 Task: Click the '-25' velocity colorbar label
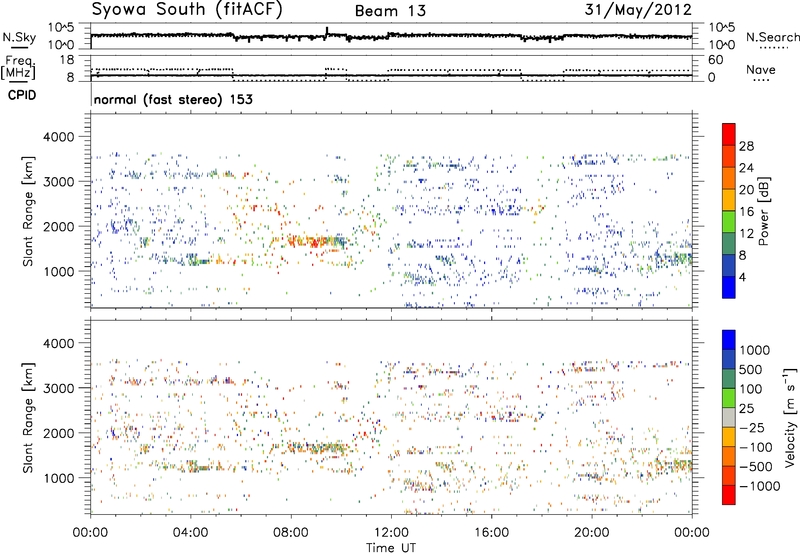tap(753, 427)
